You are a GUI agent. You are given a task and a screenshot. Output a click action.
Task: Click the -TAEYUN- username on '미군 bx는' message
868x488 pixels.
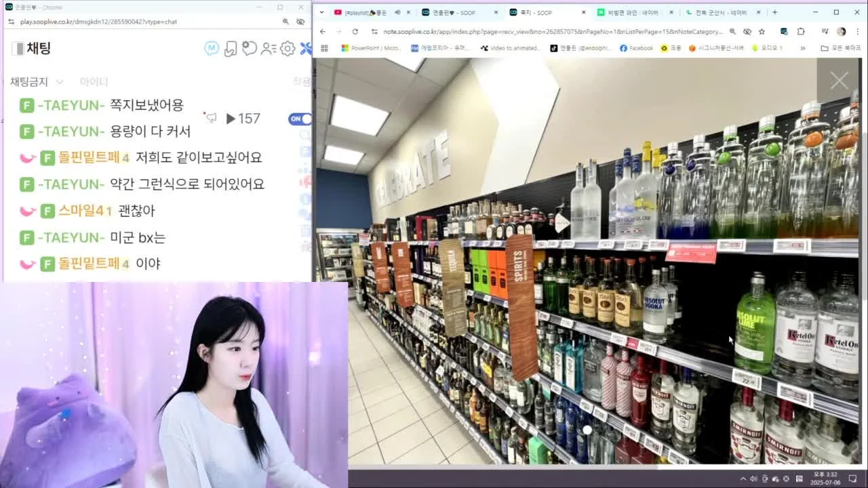tap(71, 237)
